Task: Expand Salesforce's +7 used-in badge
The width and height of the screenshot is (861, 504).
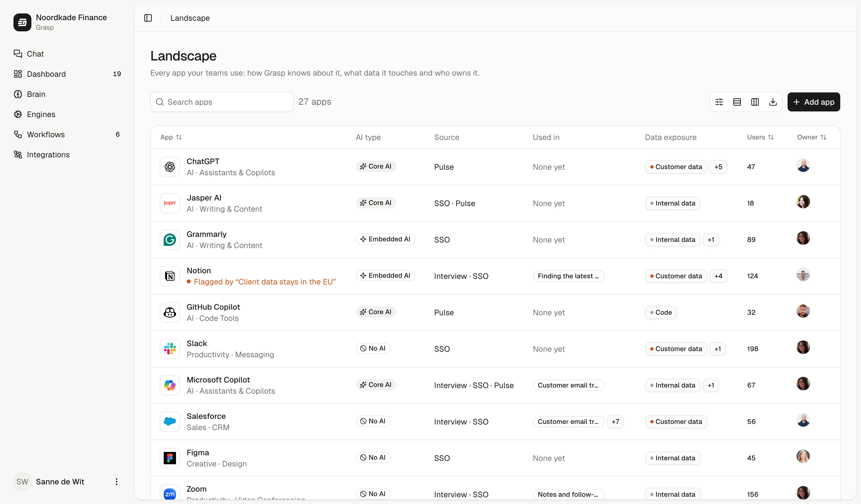Action: [x=615, y=422]
